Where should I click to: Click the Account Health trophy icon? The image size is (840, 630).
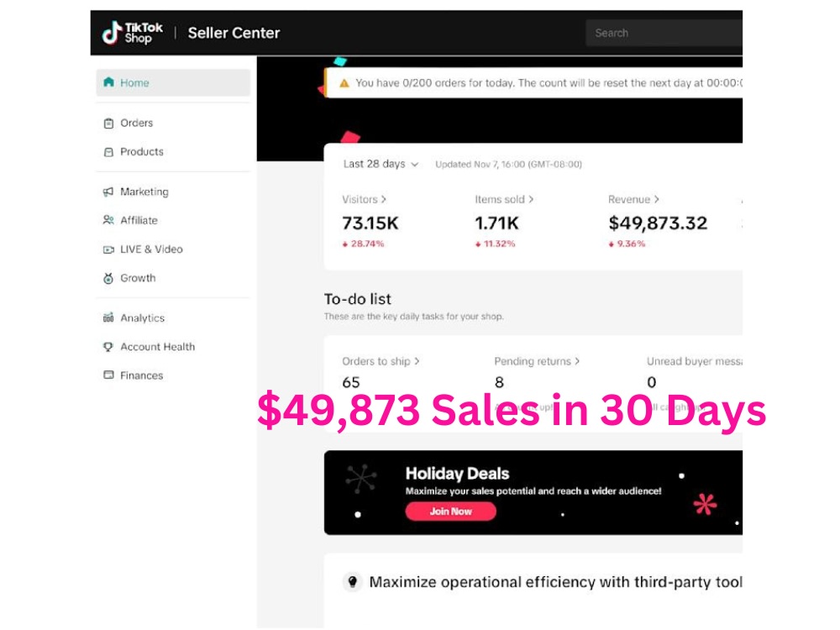[x=108, y=347]
